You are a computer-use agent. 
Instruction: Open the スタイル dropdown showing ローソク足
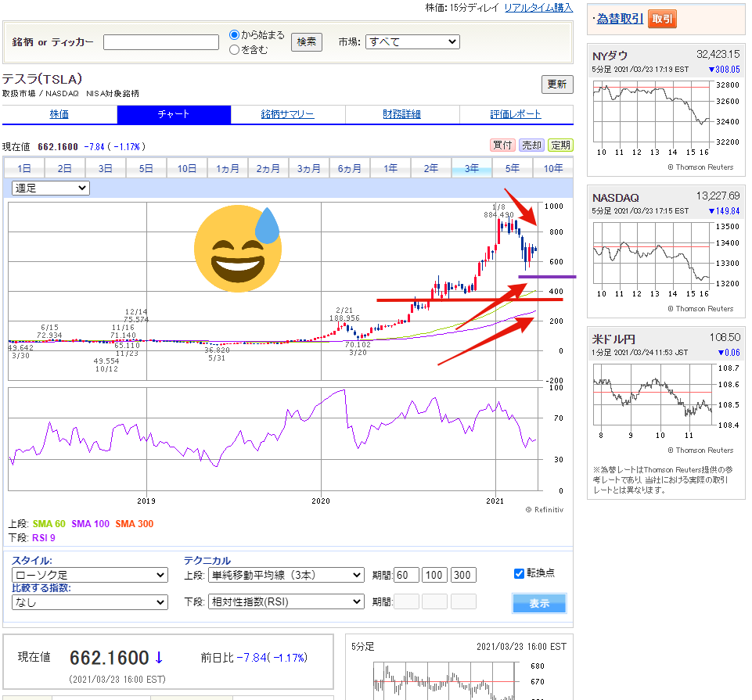90,575
